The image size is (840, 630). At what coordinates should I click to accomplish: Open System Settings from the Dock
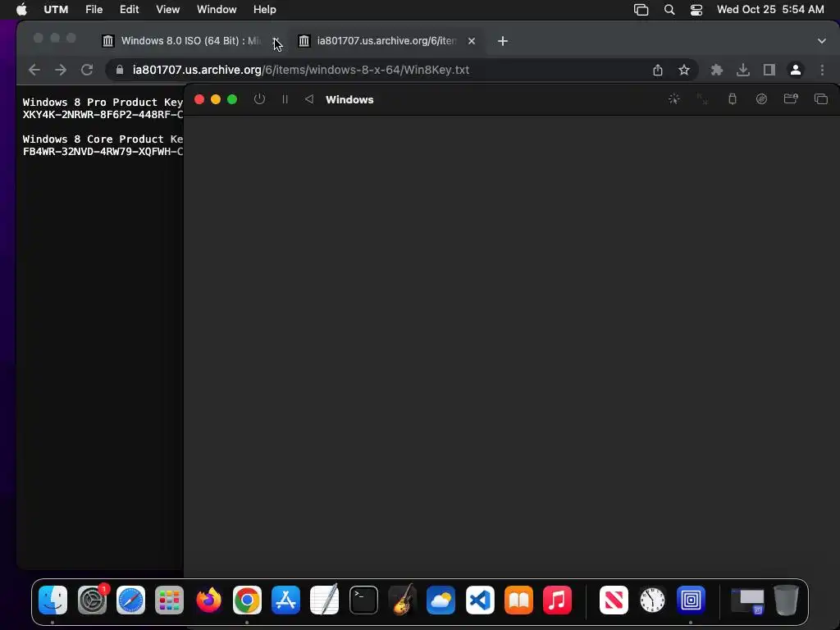(x=92, y=600)
